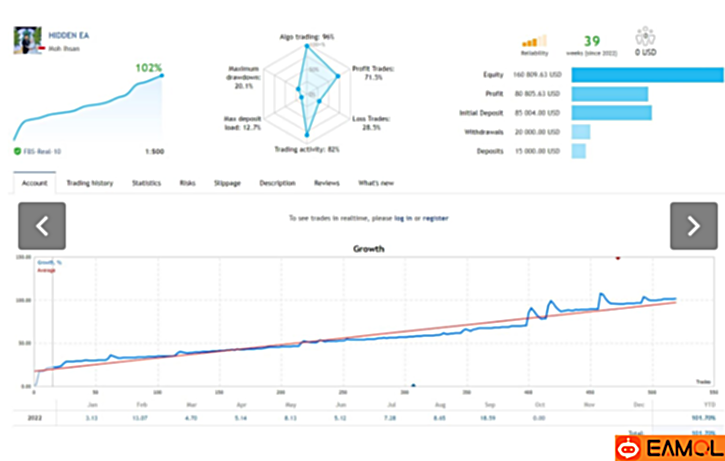View the Reviews tab
Image resolution: width=725 pixels, height=461 pixels.
(327, 183)
